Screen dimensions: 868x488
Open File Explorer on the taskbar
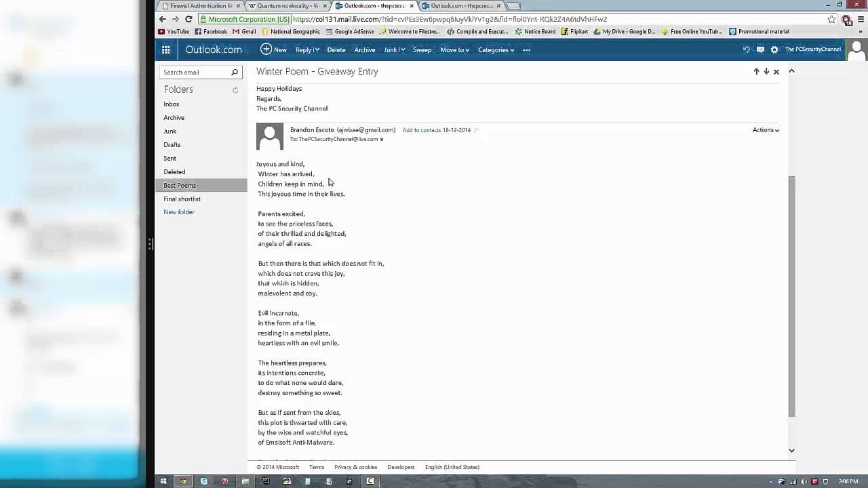[x=245, y=481]
